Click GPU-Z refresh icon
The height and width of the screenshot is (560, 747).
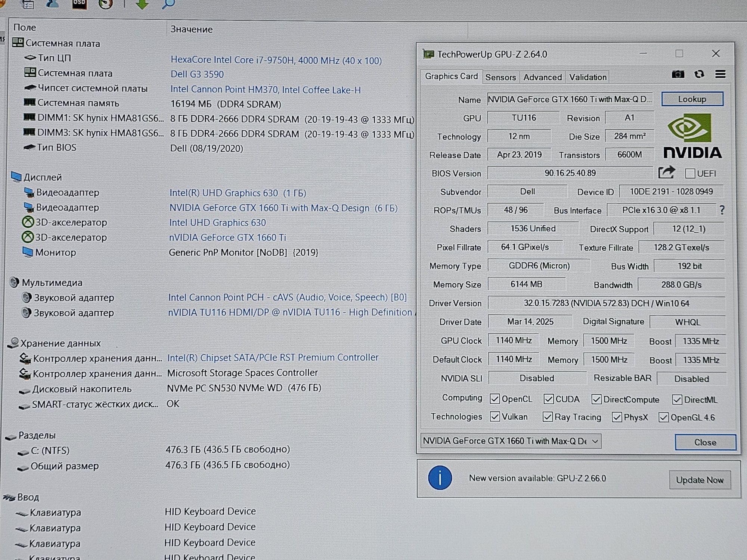tap(699, 74)
